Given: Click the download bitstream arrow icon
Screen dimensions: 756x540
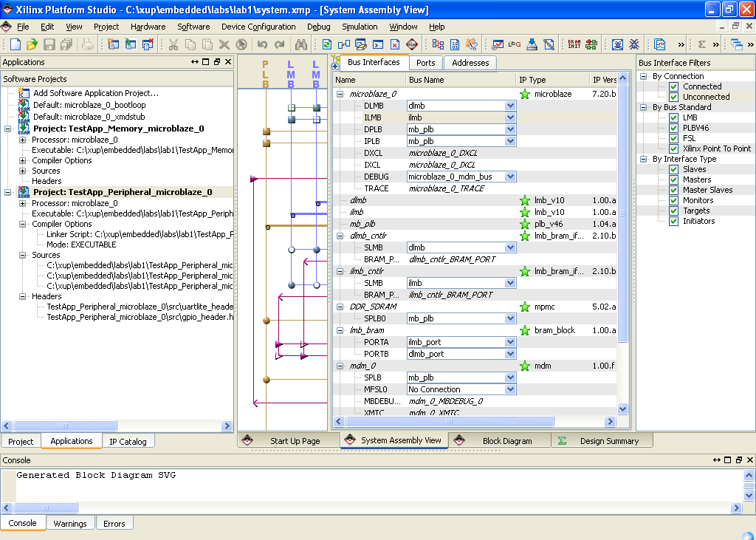Looking at the screenshot, I should pos(532,45).
